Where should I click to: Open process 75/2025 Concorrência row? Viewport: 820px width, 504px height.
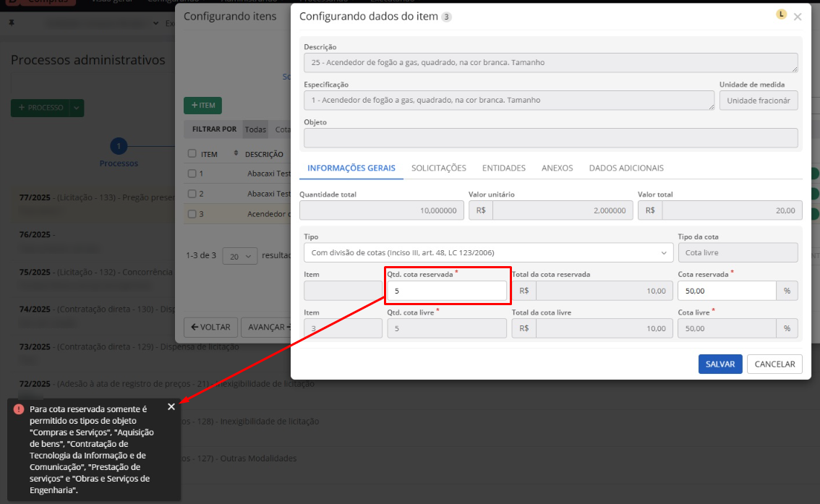pyautogui.click(x=95, y=273)
